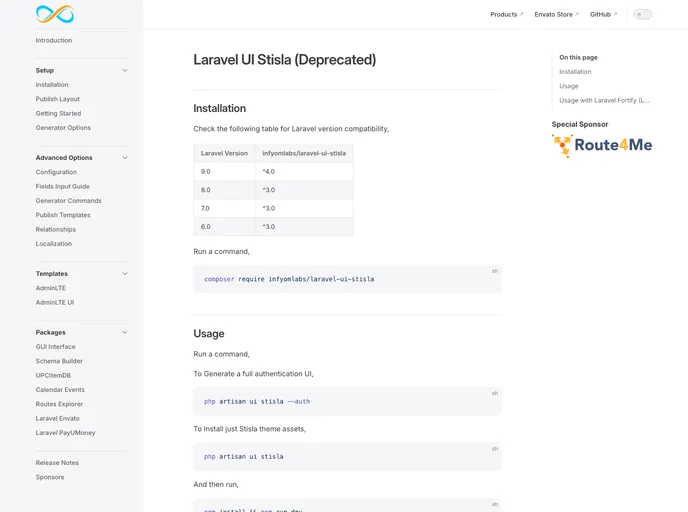
Task: Open the Routes Explorer page
Action: point(59,404)
